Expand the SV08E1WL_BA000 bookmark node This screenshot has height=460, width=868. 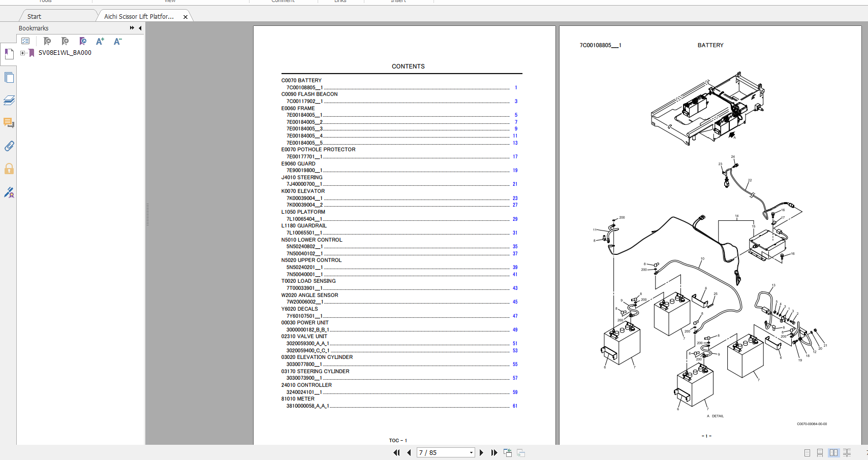pyautogui.click(x=22, y=53)
